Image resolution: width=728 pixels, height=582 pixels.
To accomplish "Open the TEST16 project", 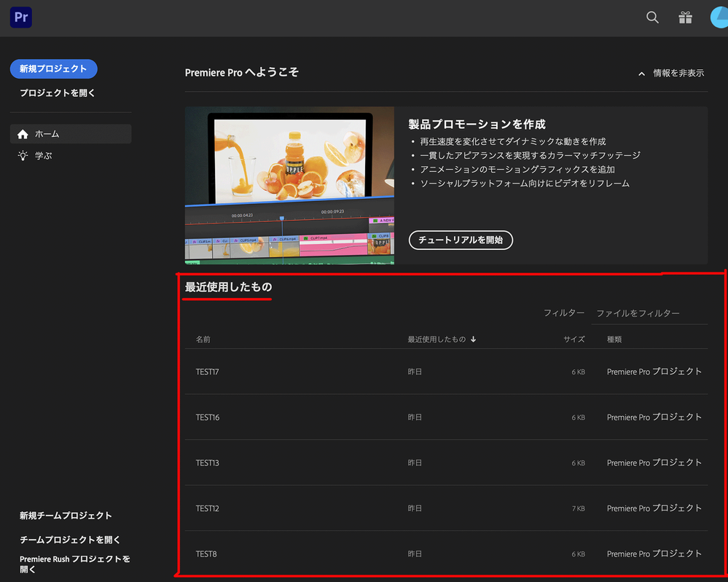I will coord(446,417).
